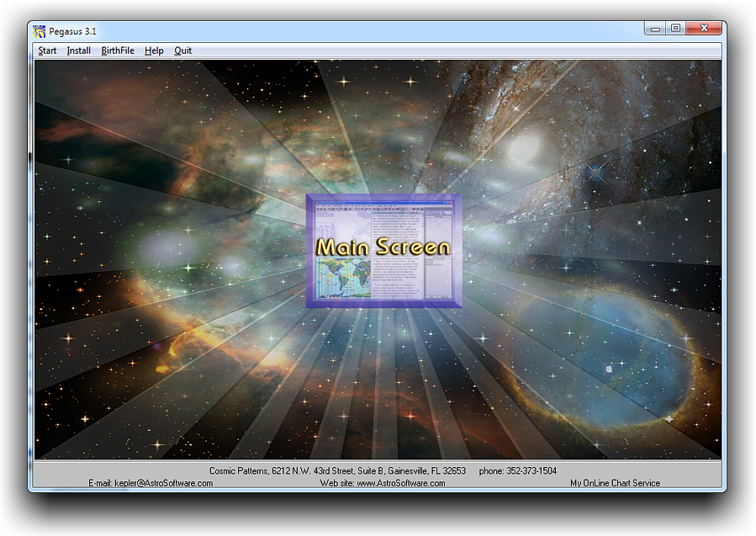The image size is (756, 536).
Task: Launch the Main Screen center button
Action: point(383,248)
